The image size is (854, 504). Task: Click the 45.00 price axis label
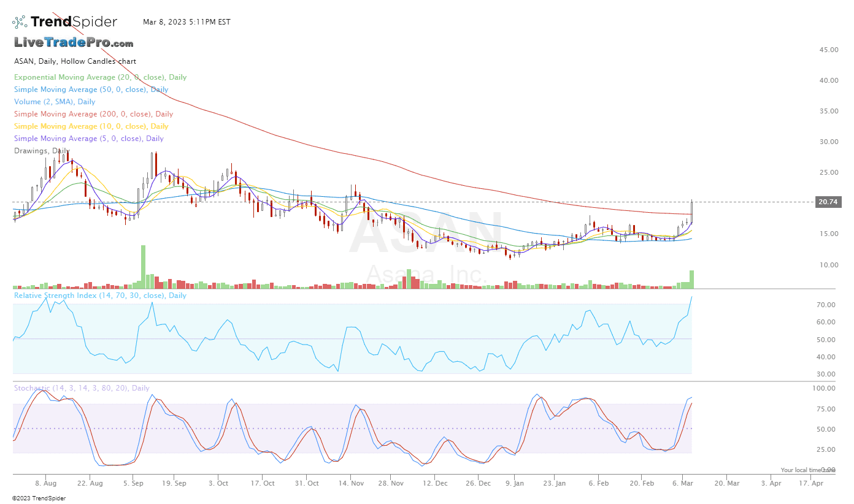pyautogui.click(x=828, y=50)
